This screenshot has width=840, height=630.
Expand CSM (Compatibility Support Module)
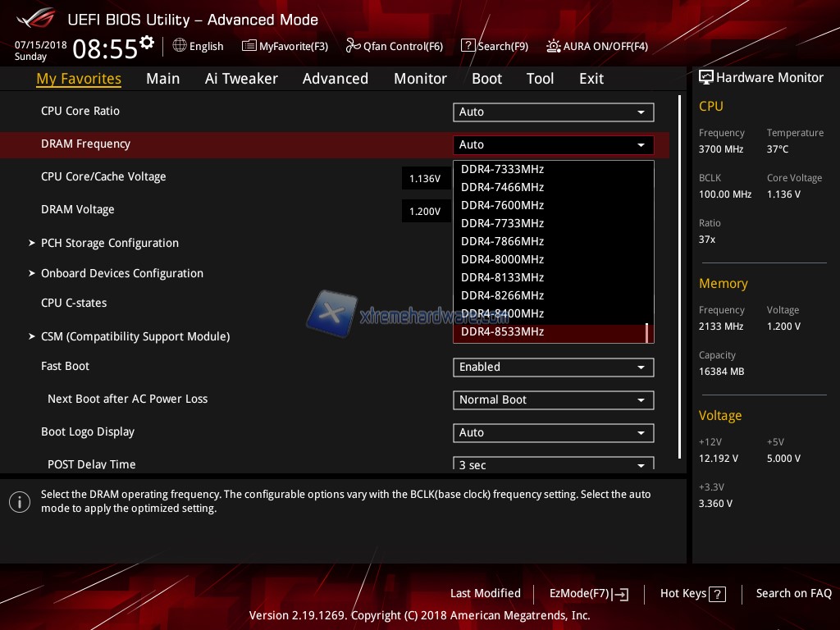point(135,336)
